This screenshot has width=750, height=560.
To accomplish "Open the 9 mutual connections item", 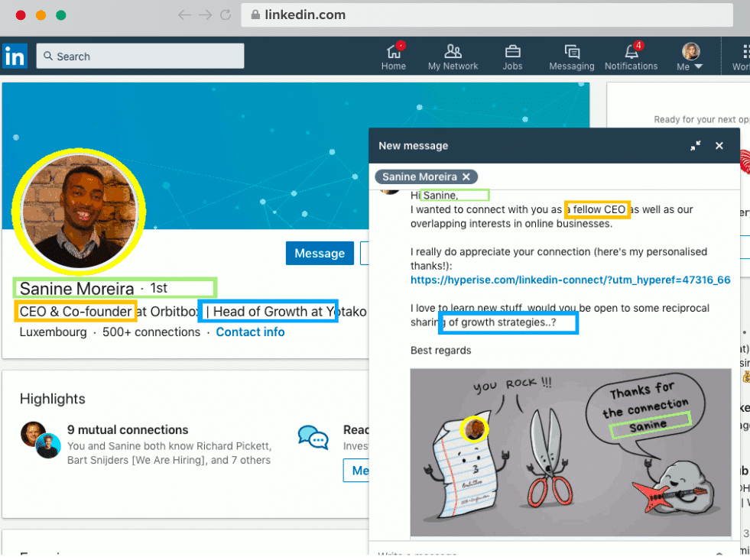I will (x=127, y=430).
